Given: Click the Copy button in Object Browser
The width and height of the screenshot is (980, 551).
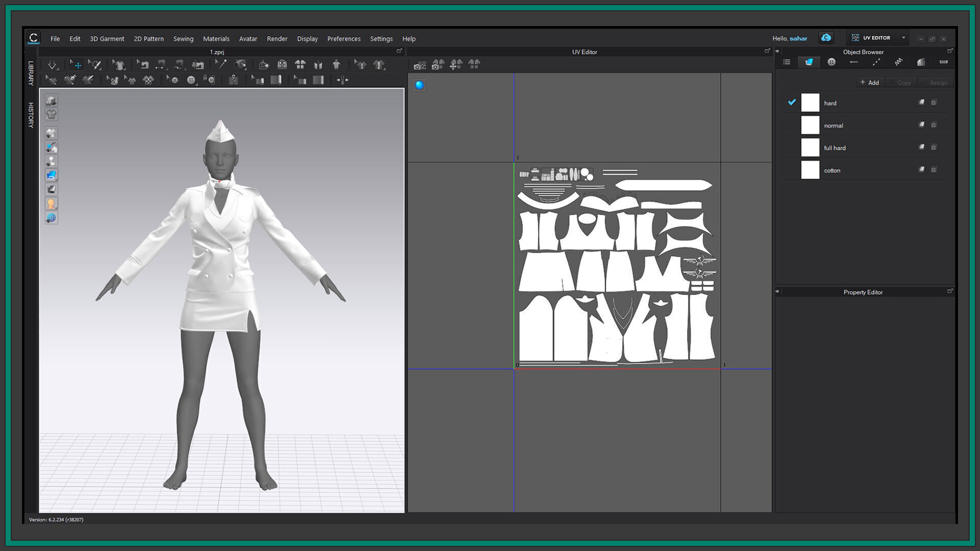Looking at the screenshot, I should (901, 83).
